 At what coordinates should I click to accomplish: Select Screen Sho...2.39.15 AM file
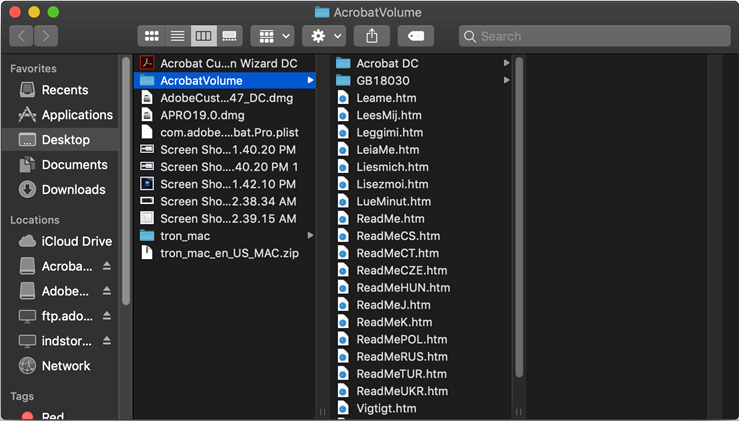[224, 219]
